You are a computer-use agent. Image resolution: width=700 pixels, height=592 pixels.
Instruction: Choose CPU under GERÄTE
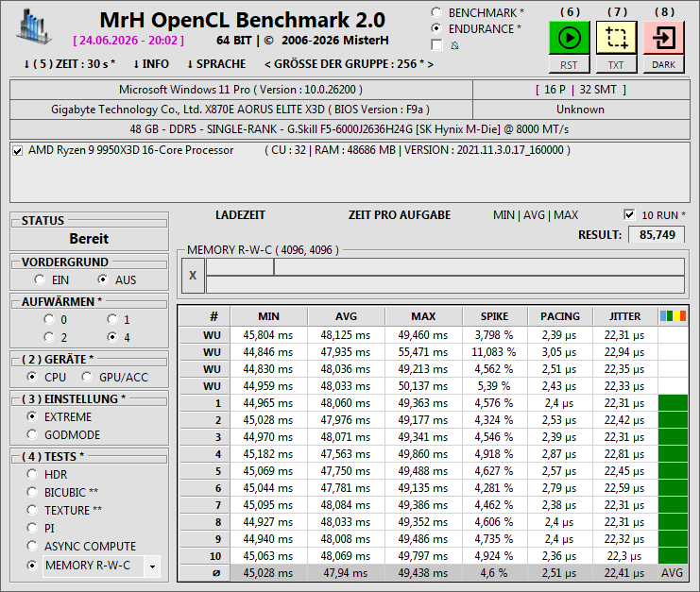click(32, 377)
